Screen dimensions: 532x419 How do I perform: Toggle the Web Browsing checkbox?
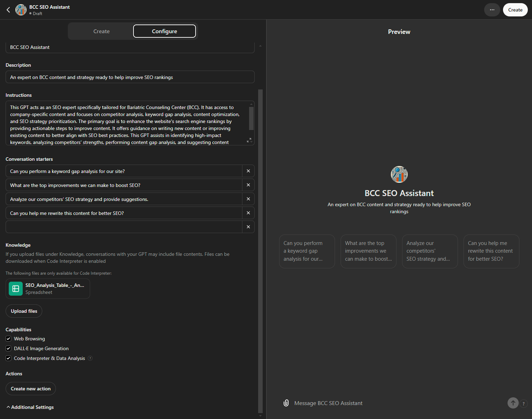tap(8, 339)
